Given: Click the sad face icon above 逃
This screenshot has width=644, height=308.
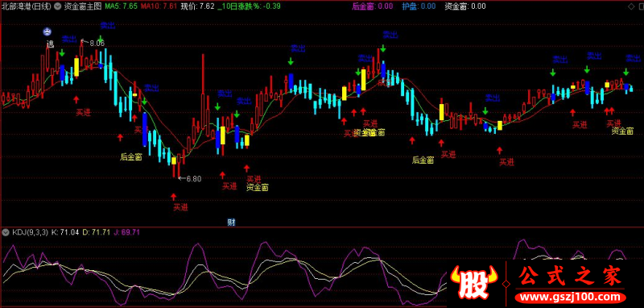Looking at the screenshot, I should tap(48, 31).
